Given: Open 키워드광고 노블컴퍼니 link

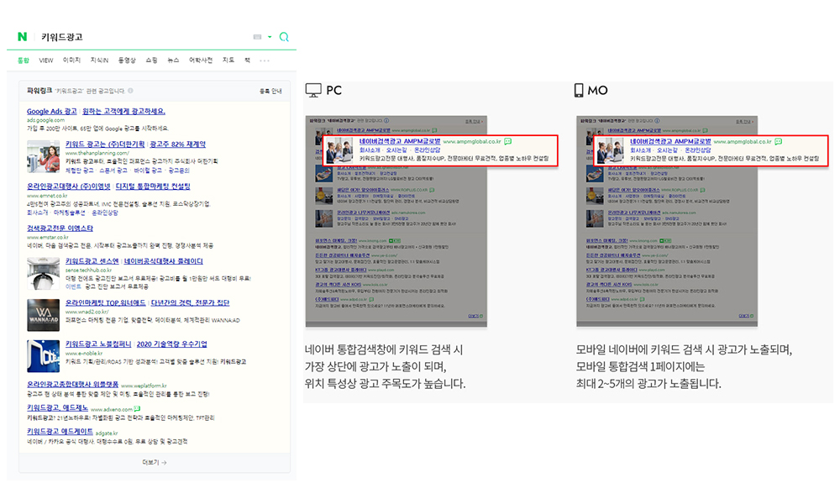Looking at the screenshot, I should (98, 344).
